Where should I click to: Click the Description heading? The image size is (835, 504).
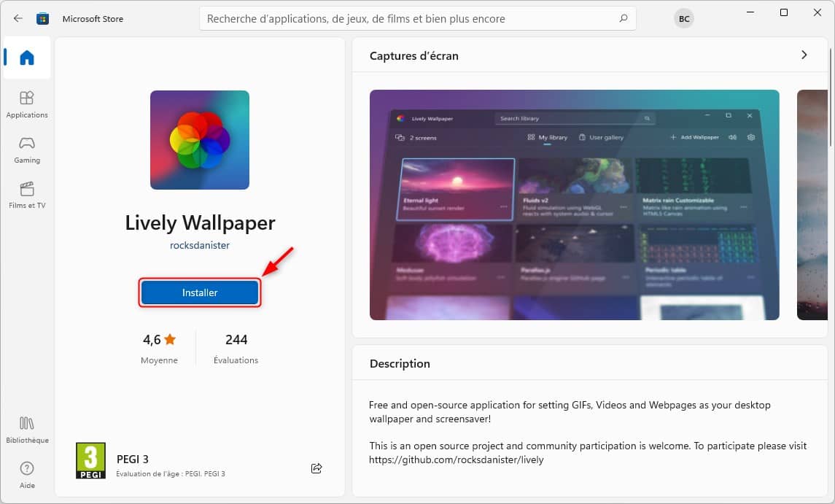click(400, 363)
